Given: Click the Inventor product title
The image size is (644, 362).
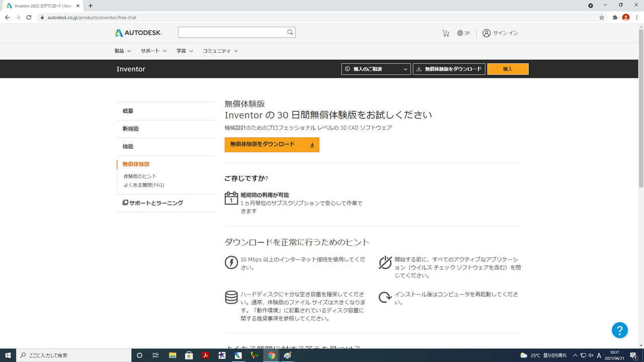Looking at the screenshot, I should click(131, 69).
